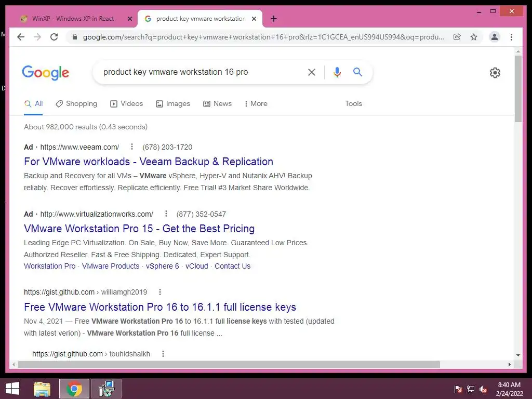Viewport: 532px width, 399px height.
Task: Open options for touhidshaikh gist result
Action: (x=163, y=354)
